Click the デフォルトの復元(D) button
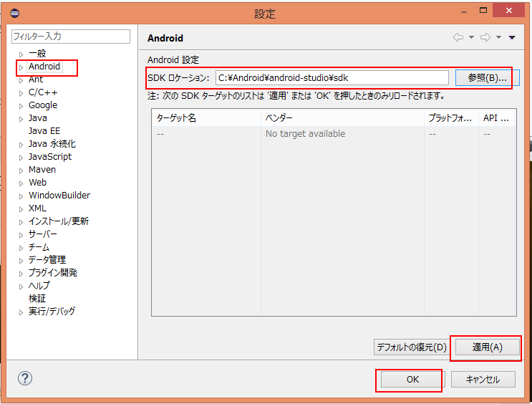This screenshot has height=404, width=532. [412, 347]
